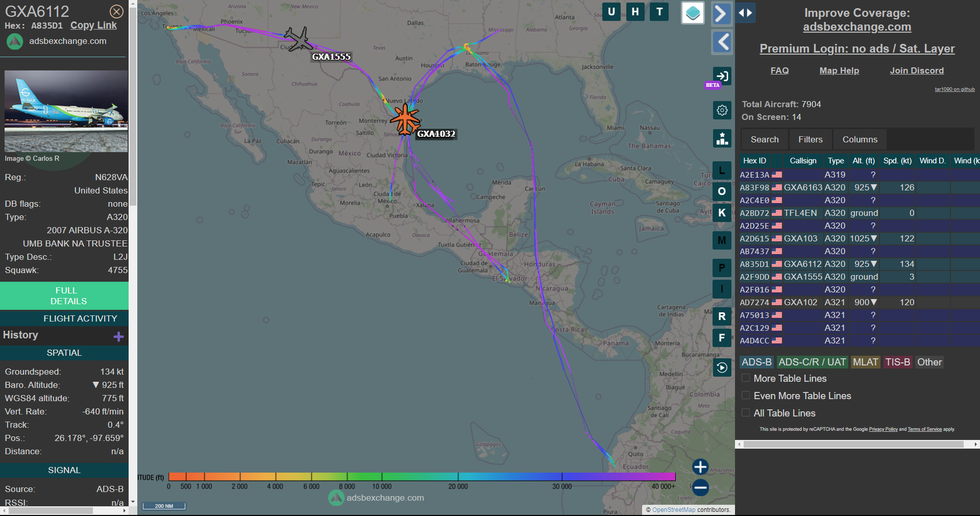
Task: Enable Even More Table Lines checkbox
Action: [x=746, y=396]
